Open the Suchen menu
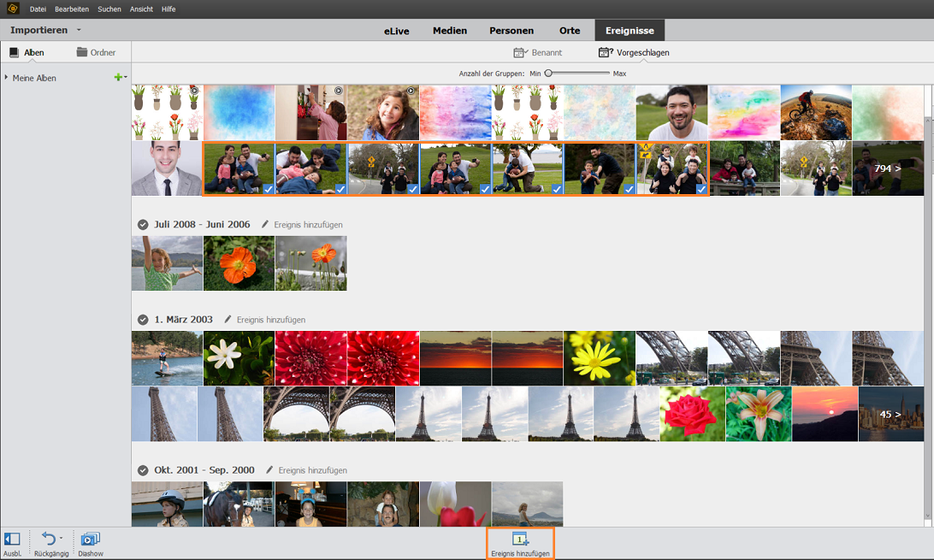This screenshot has height=560, width=934. point(109,9)
